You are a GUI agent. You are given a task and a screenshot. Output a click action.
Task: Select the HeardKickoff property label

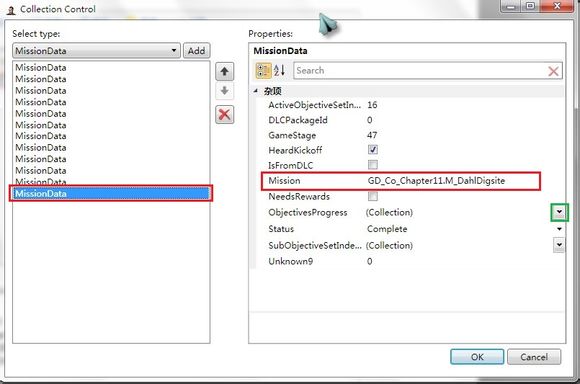point(295,150)
